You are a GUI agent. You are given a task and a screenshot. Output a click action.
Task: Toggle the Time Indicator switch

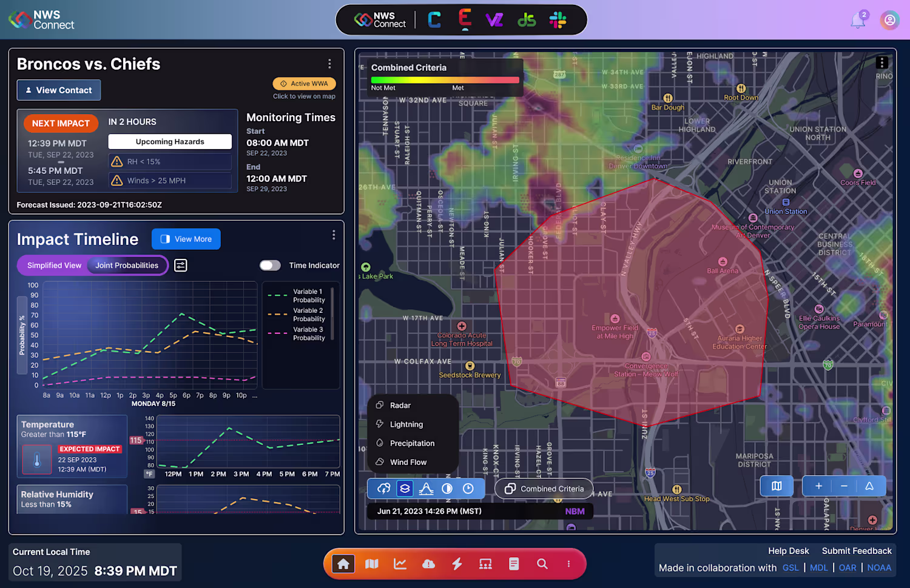(270, 265)
